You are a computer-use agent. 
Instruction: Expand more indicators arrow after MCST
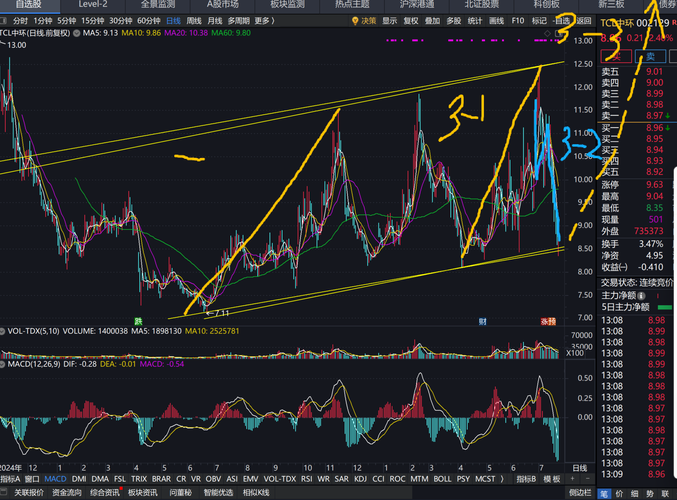click(502, 479)
